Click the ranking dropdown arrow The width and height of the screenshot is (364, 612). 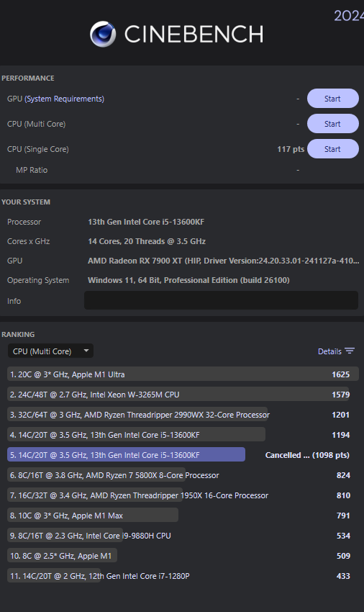86,351
